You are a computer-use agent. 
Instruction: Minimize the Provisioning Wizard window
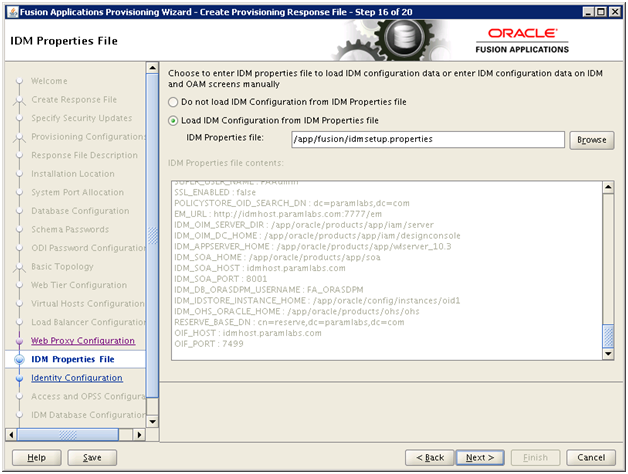pyautogui.click(x=588, y=12)
